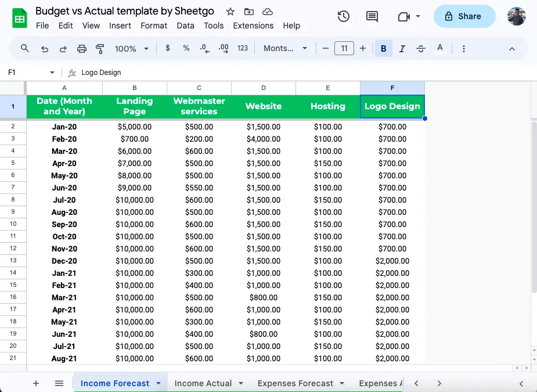Toggle bold formatting

click(383, 49)
